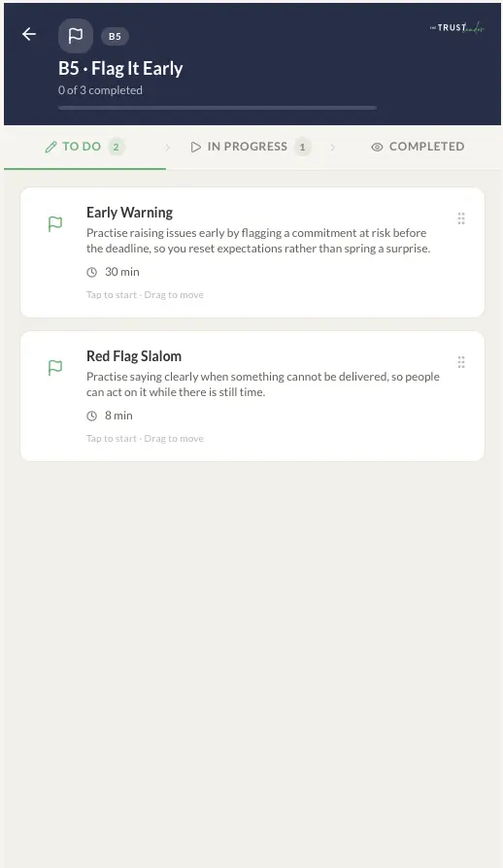Open the Completed tab with the eye icon

418,147
